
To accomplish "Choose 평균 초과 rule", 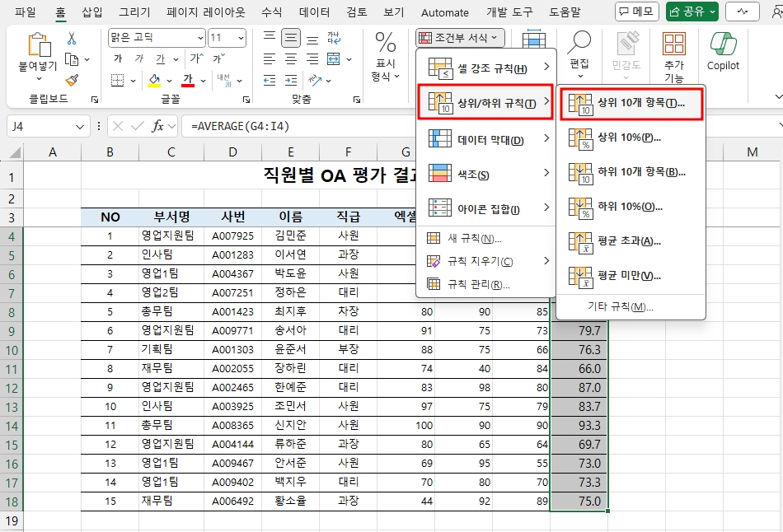I will coord(631,241).
